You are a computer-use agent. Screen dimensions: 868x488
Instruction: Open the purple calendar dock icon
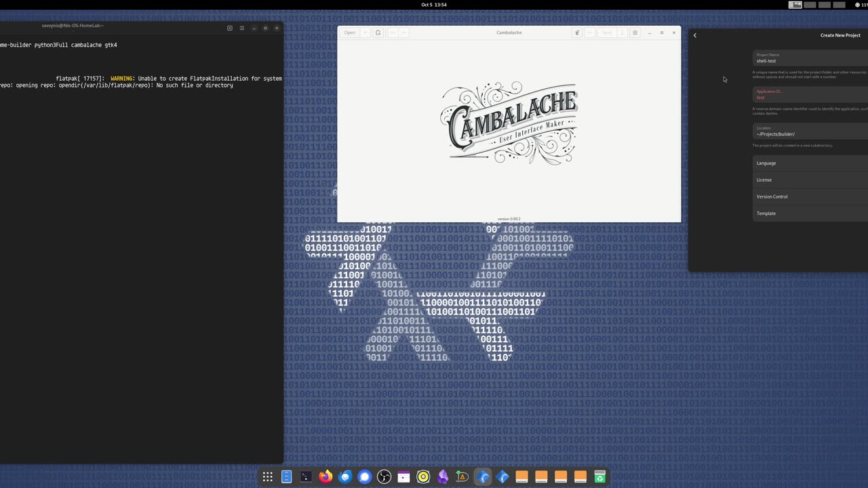pyautogui.click(x=403, y=477)
